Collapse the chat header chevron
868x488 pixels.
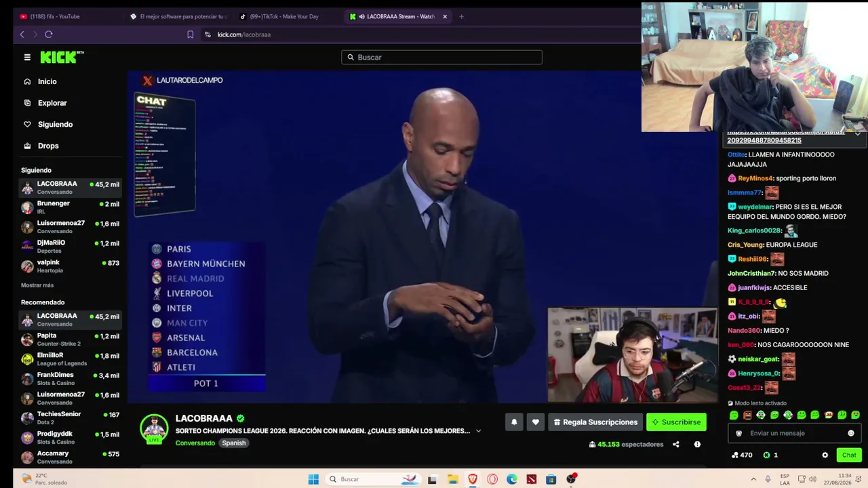[x=857, y=134]
